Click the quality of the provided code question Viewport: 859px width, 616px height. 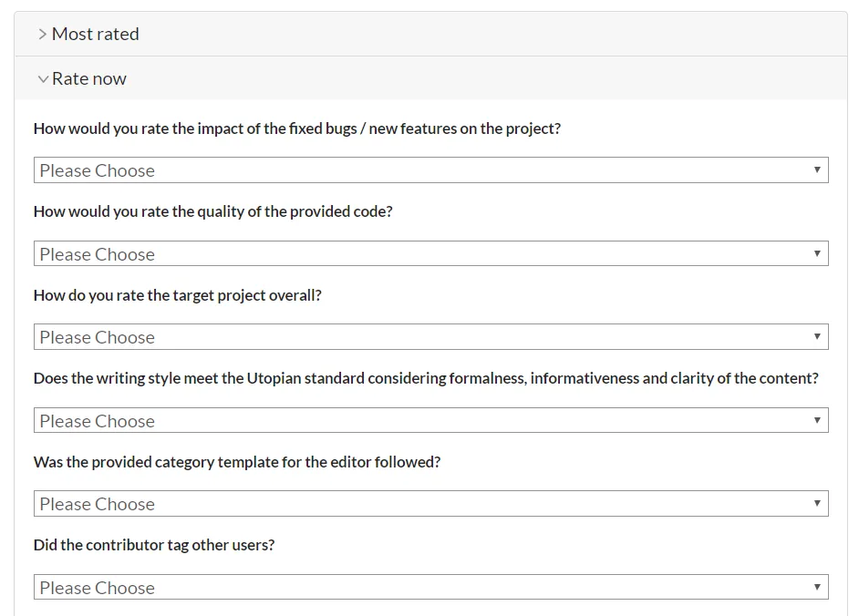pyautogui.click(x=212, y=211)
